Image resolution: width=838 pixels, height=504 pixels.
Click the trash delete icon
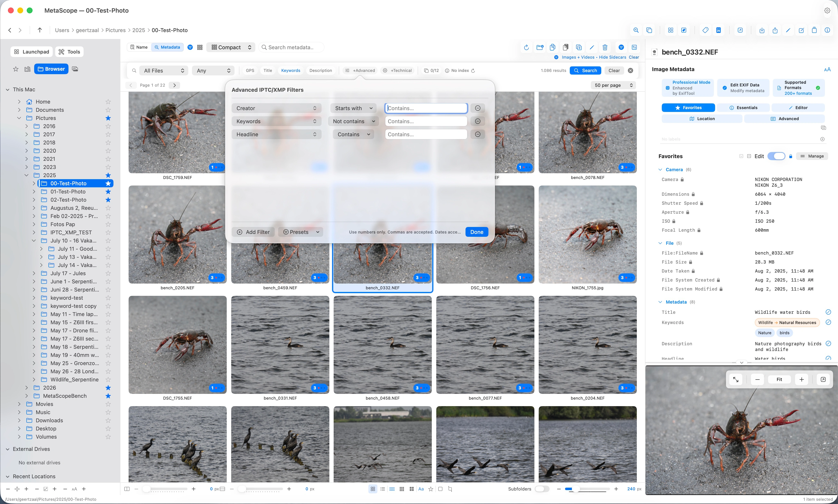[605, 47]
